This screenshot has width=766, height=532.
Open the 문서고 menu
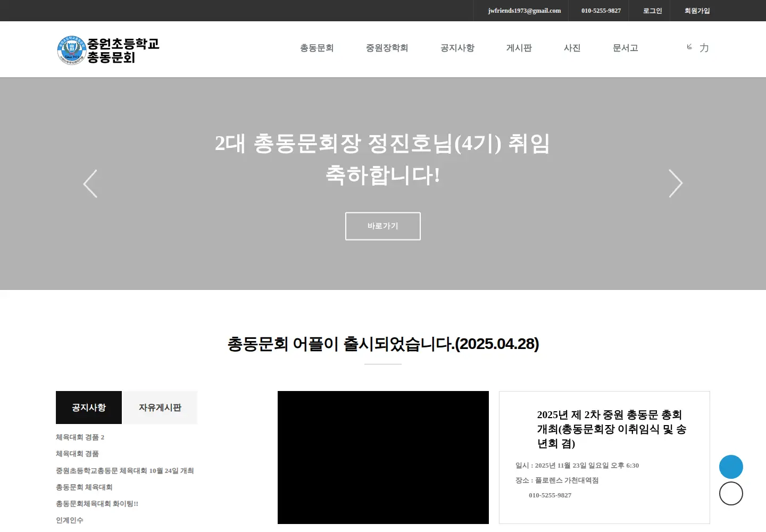pos(626,48)
